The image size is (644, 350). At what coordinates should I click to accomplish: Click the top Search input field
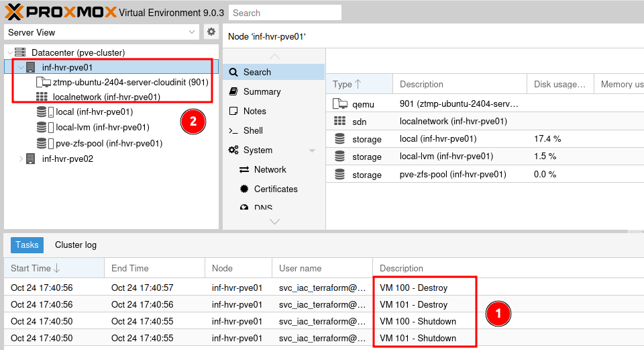[284, 13]
